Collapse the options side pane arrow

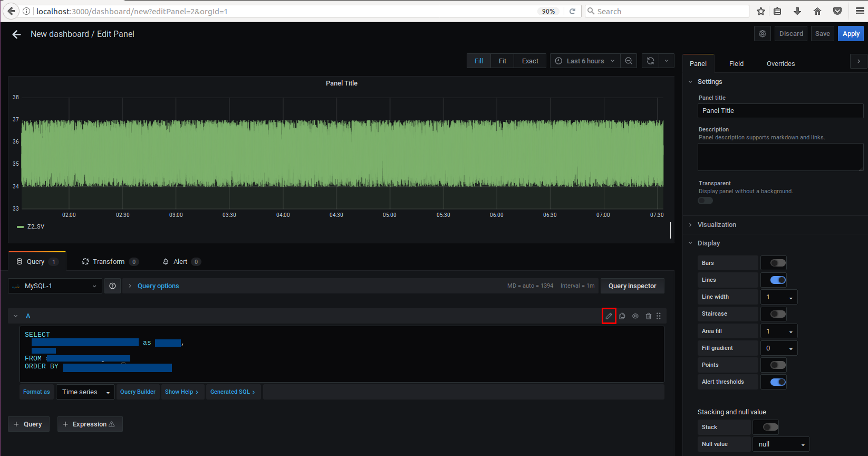(859, 62)
